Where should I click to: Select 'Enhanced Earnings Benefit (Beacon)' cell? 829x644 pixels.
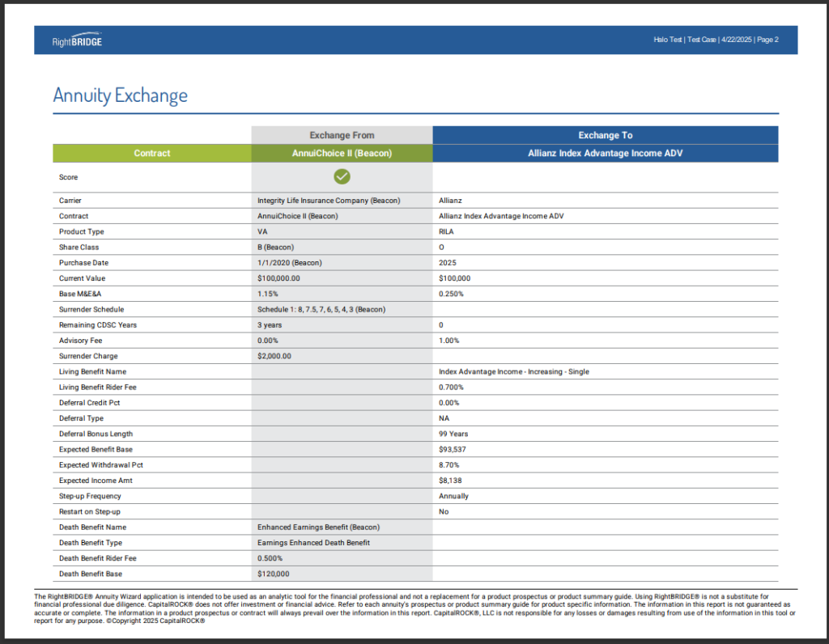(x=318, y=527)
